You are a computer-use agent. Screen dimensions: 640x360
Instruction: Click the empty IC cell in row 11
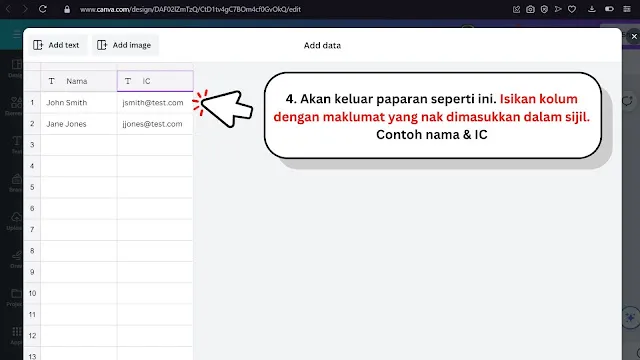click(155, 315)
